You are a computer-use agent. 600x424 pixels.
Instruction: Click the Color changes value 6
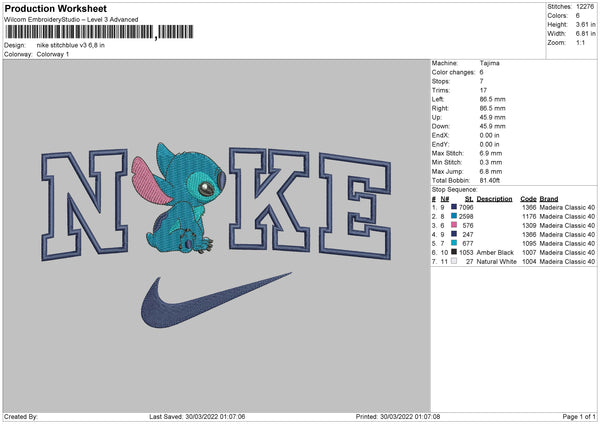(x=482, y=72)
